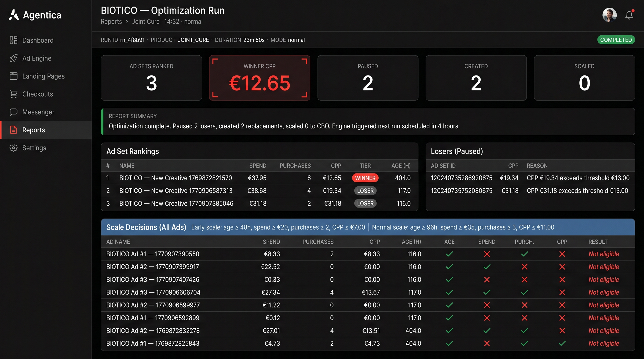Select the Reports sidebar item
The height and width of the screenshot is (359, 644).
tap(46, 130)
